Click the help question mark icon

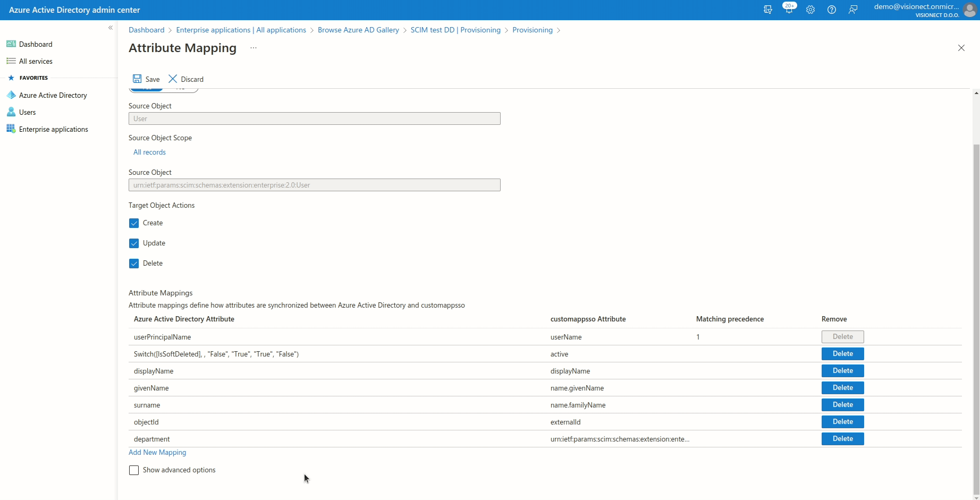832,10
